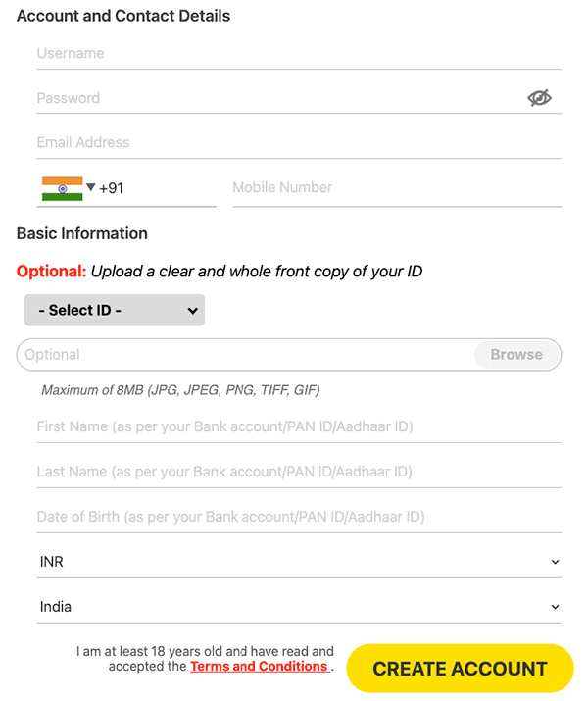The height and width of the screenshot is (701, 588).
Task: Click the Username field
Action: (294, 54)
